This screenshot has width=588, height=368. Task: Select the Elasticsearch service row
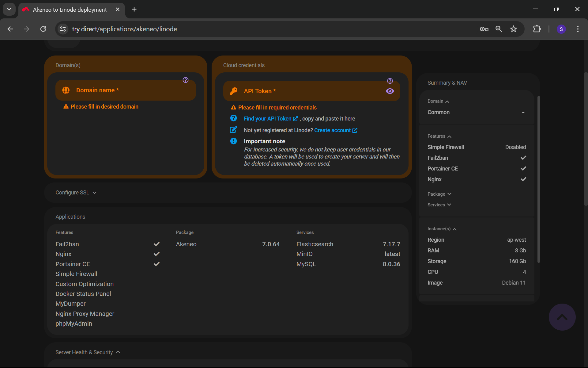click(348, 244)
